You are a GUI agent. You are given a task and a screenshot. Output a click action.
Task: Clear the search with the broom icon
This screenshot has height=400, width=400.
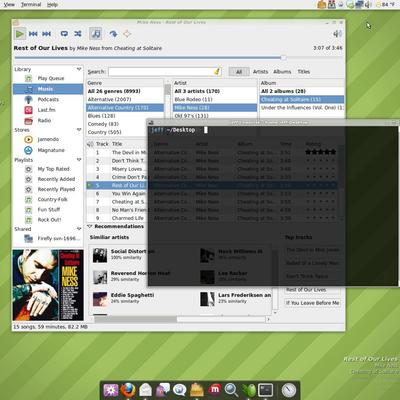click(x=217, y=72)
